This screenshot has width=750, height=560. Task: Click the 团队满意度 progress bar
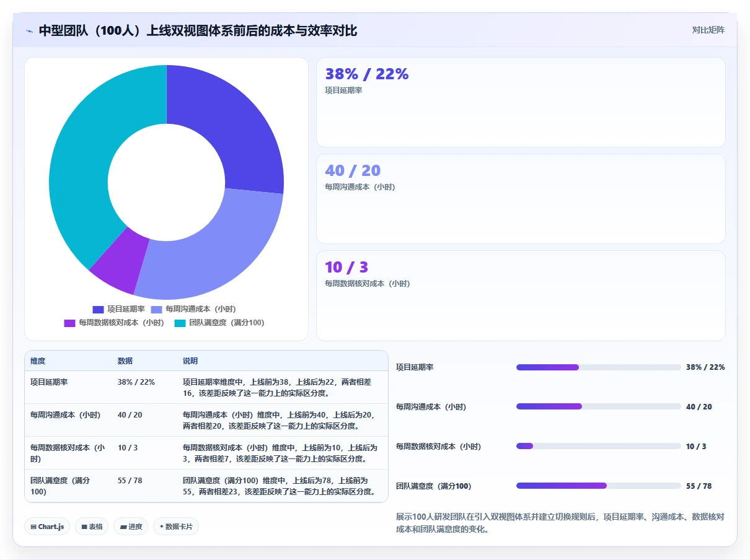click(x=598, y=486)
